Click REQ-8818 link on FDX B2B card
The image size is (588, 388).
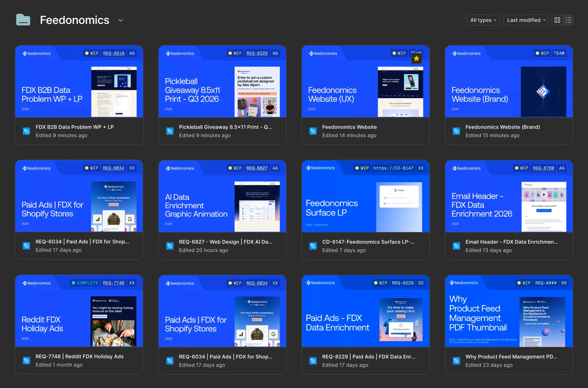[x=114, y=53]
